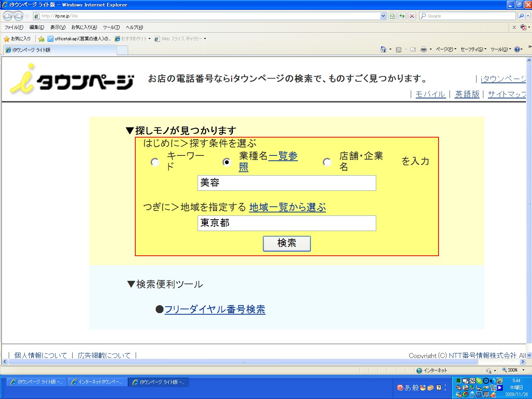Open the 英語版 link
The width and height of the screenshot is (532, 399).
tap(467, 94)
